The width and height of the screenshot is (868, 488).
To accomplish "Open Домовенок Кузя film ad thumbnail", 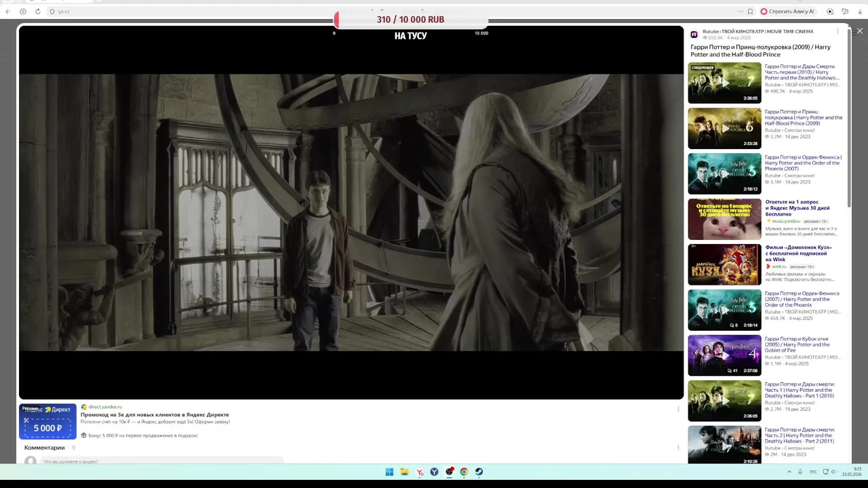I will [724, 264].
